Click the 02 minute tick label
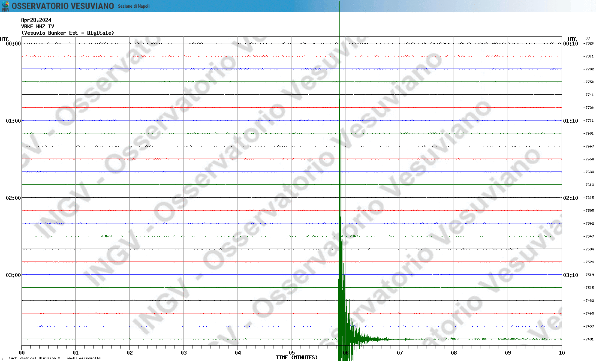596x364 pixels. click(129, 353)
